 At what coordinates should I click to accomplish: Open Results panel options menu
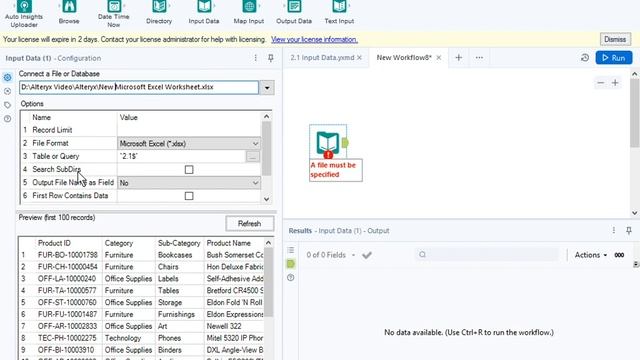tap(614, 231)
